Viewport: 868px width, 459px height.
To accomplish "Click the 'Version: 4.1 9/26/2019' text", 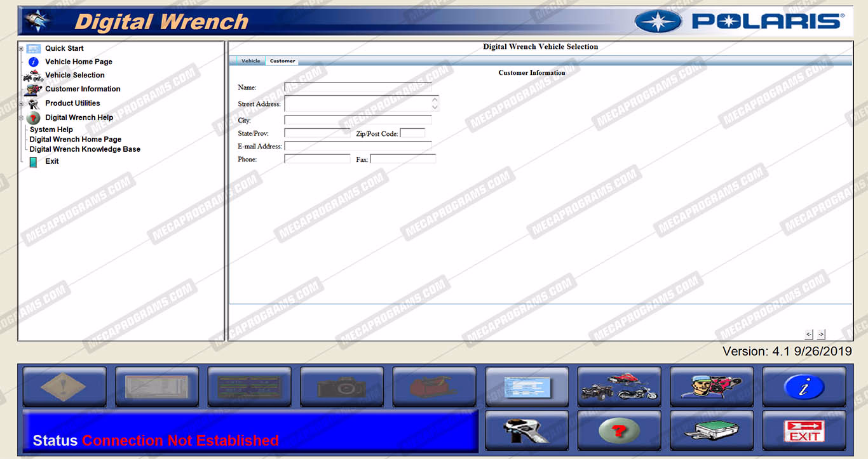I will click(787, 351).
